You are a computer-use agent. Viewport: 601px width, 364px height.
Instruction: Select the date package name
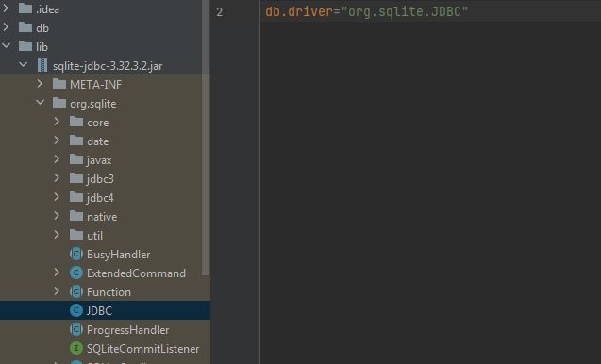pos(98,141)
